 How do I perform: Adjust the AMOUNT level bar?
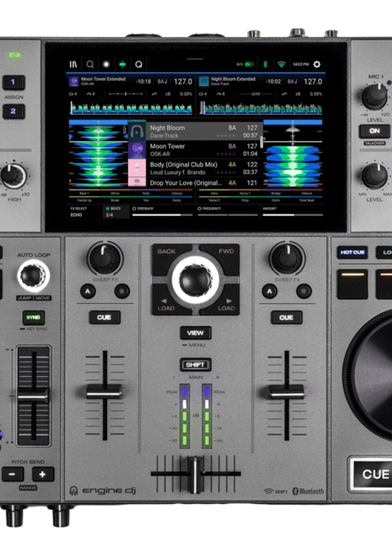pos(293,215)
